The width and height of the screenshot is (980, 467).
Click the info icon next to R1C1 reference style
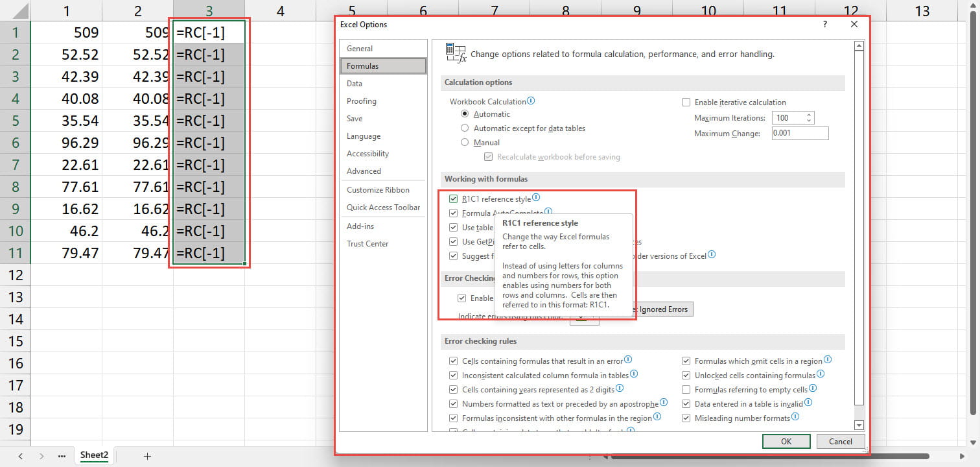point(536,198)
